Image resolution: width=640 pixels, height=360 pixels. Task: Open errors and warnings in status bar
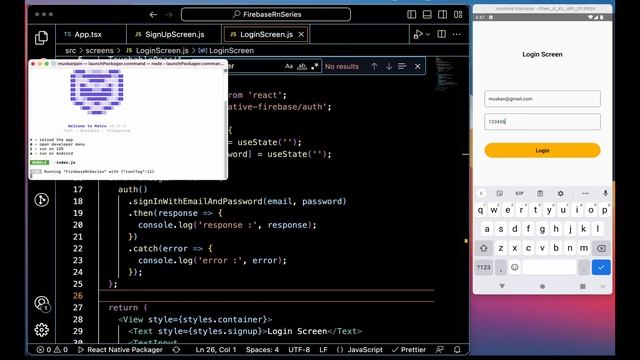point(52,349)
